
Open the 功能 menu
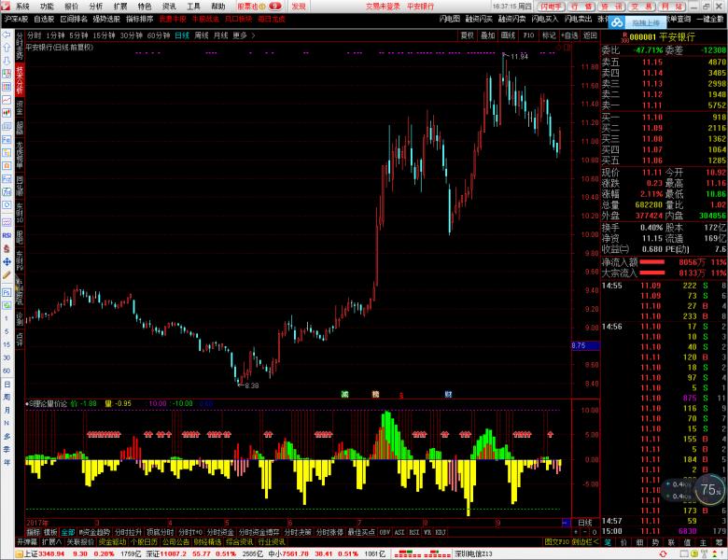(x=47, y=6)
